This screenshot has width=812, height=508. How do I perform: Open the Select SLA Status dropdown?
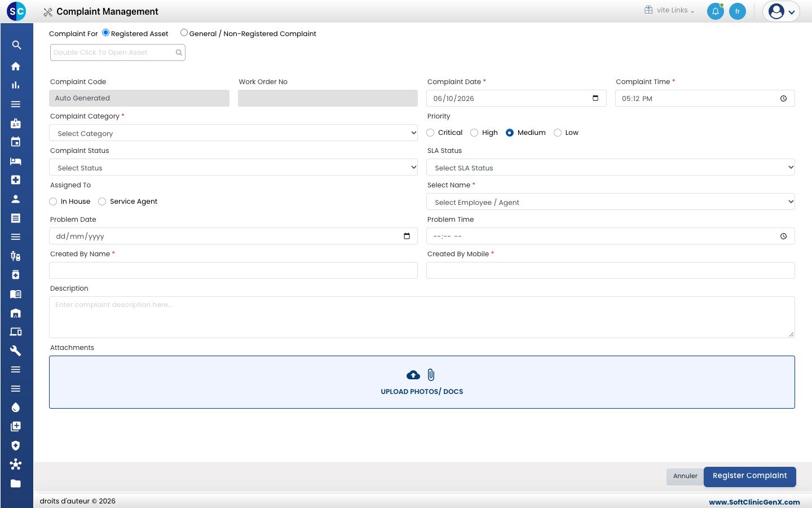click(611, 168)
